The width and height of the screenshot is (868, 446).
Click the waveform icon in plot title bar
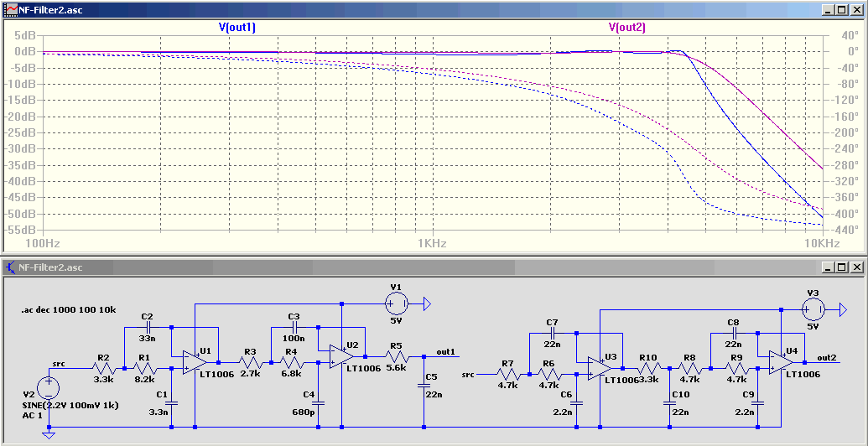click(10, 10)
